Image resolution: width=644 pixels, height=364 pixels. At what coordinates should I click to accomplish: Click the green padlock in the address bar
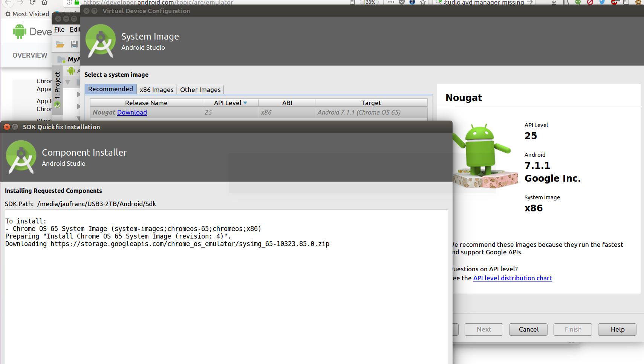click(77, 2)
